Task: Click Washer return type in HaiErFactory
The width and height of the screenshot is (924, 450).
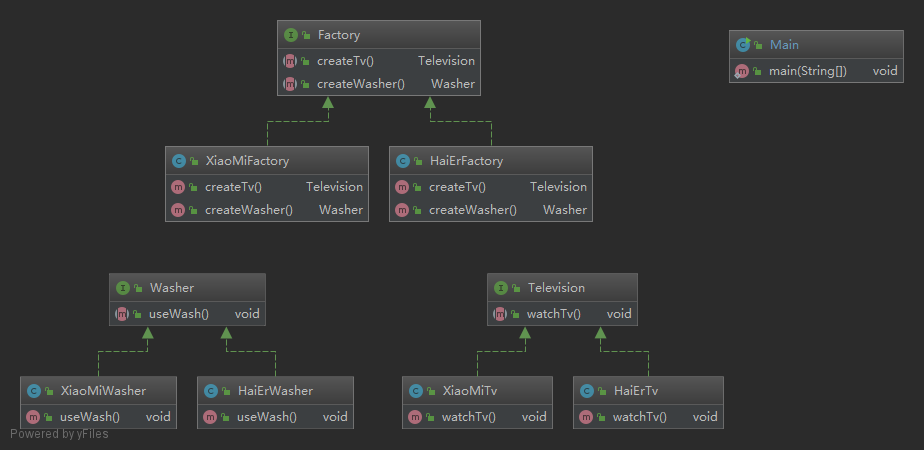Action: pyautogui.click(x=565, y=210)
